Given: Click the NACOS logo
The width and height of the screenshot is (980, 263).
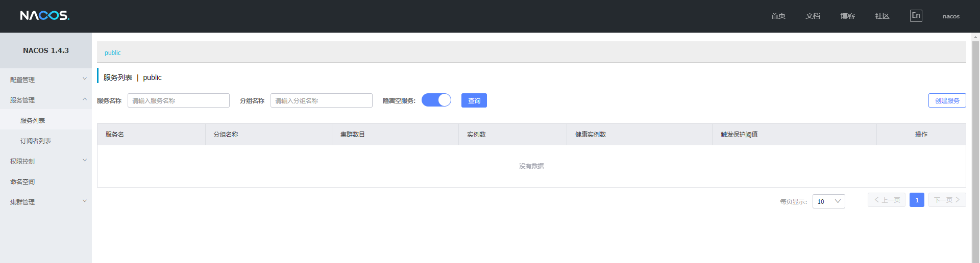Looking at the screenshot, I should (x=45, y=16).
